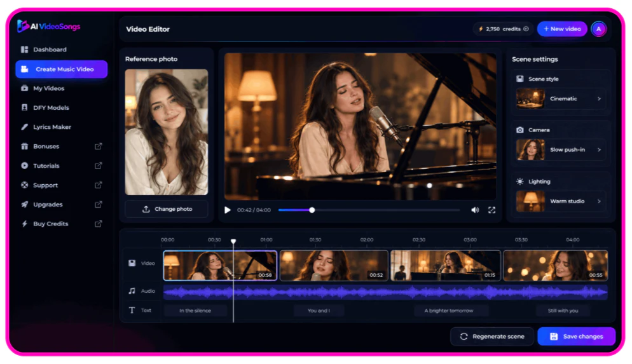Click the New video button
Screen dimensions: 632x364
[x=562, y=29]
